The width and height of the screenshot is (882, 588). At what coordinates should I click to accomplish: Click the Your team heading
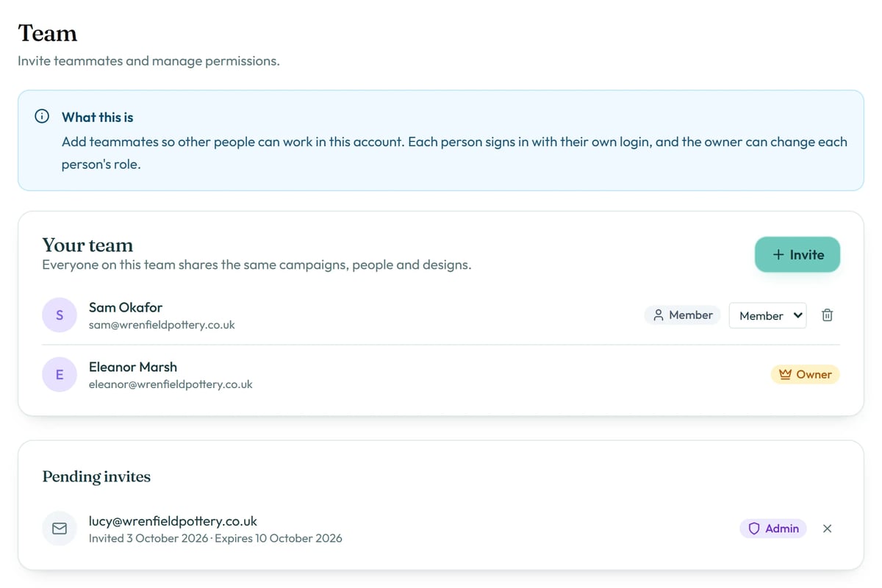coord(87,245)
